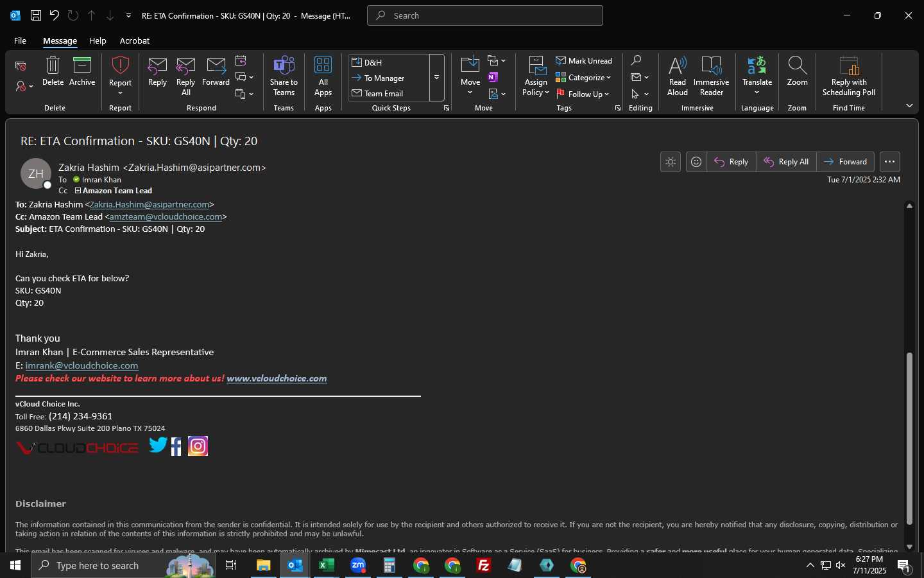Expand the Amazon Team Lead Cc group
924x578 pixels.
pos(78,191)
